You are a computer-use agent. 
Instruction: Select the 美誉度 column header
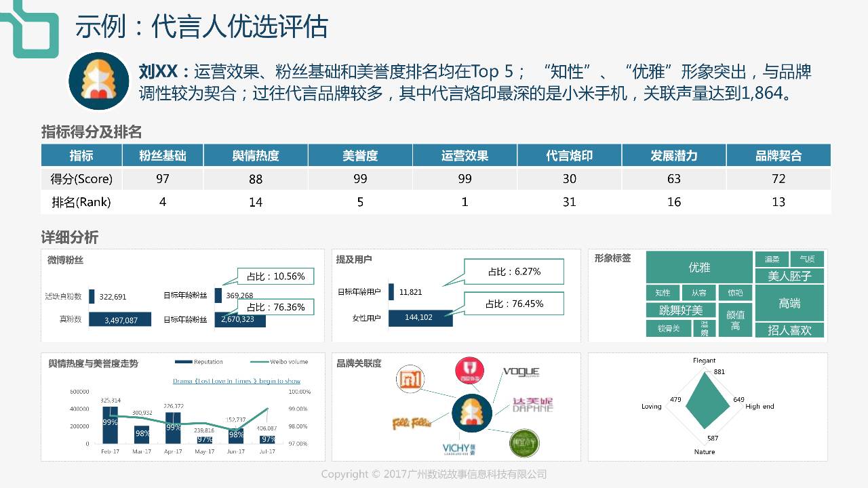[360, 155]
